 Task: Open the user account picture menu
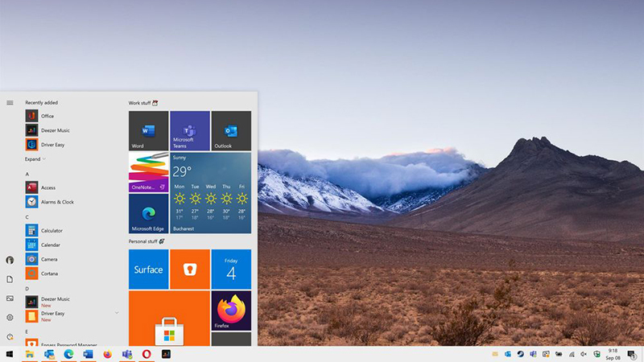pyautogui.click(x=10, y=260)
